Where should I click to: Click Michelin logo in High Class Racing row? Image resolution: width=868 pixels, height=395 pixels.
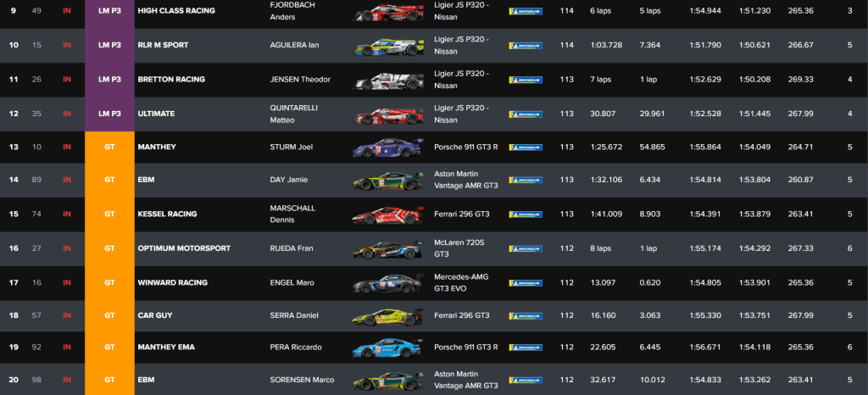(526, 11)
